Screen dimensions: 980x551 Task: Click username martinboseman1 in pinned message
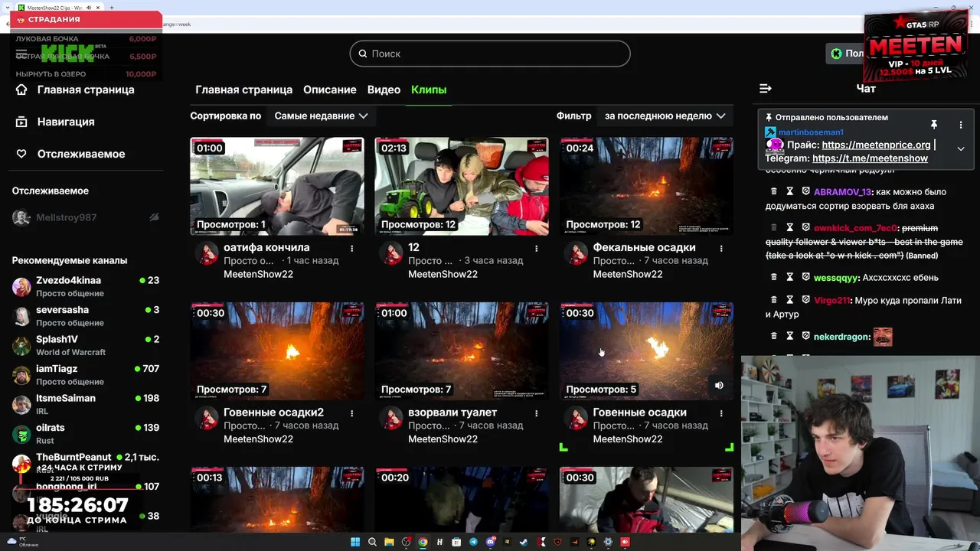pos(810,132)
